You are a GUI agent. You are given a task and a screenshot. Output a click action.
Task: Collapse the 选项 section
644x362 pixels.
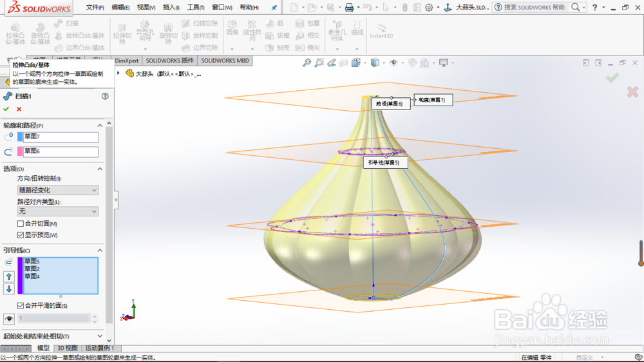coord(100,169)
